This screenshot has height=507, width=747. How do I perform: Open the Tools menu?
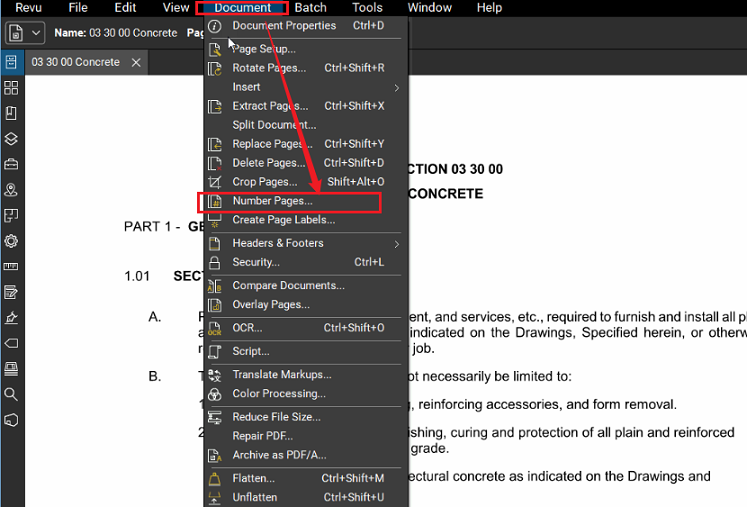[367, 8]
